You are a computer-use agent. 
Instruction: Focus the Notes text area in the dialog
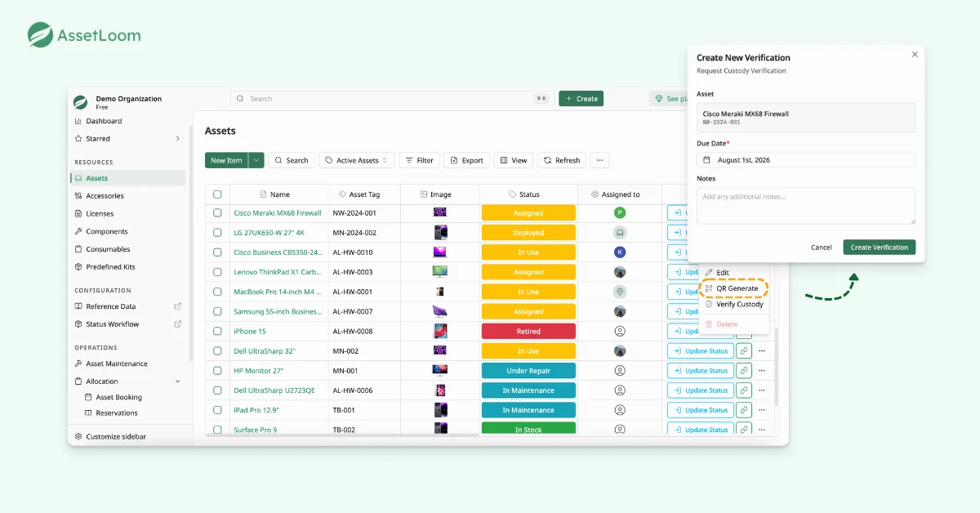click(806, 206)
